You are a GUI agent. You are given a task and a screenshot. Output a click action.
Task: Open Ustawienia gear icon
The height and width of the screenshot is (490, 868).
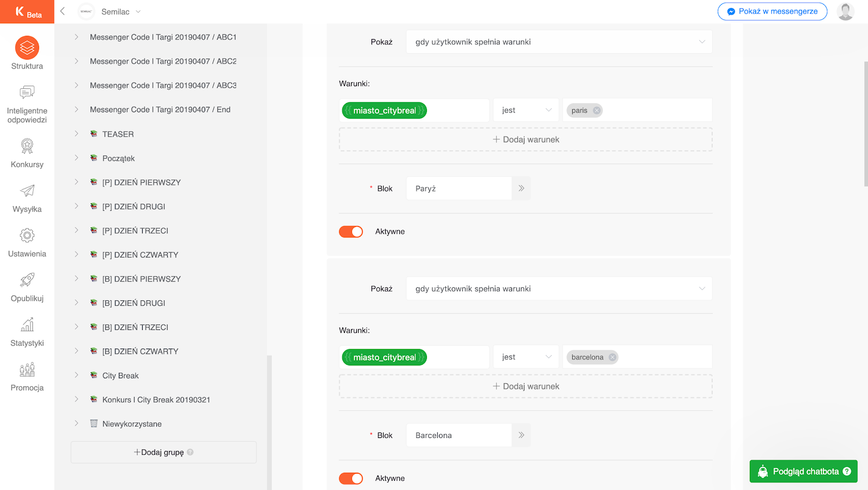point(27,236)
